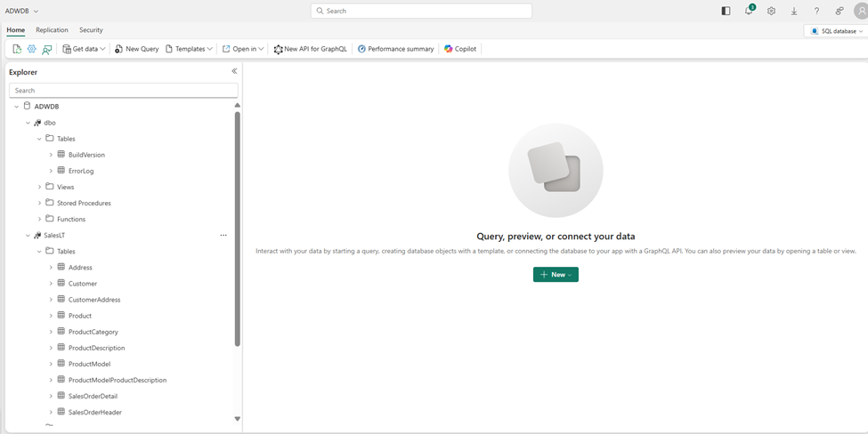868x434 pixels.
Task: Click the refresh icon in the Home toolbar
Action: (17, 49)
